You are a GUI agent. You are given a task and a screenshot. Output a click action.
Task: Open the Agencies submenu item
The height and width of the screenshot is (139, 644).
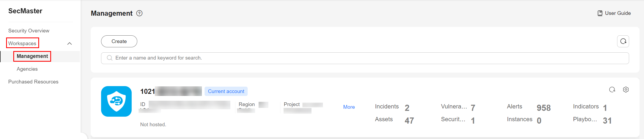coord(27,69)
